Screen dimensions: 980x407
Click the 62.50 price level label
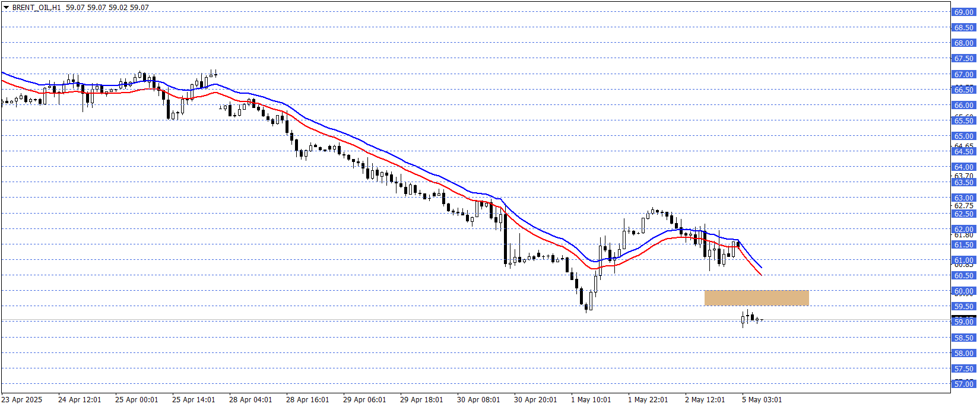coord(963,214)
